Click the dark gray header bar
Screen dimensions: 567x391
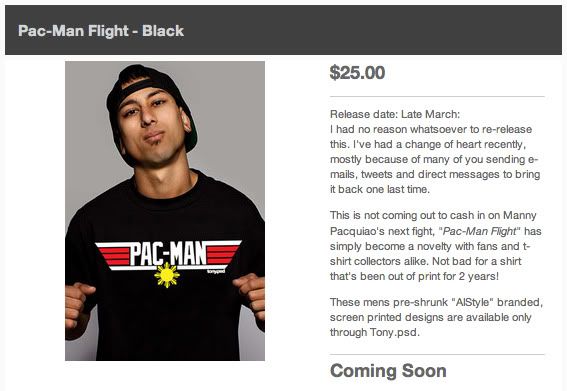tap(283, 30)
